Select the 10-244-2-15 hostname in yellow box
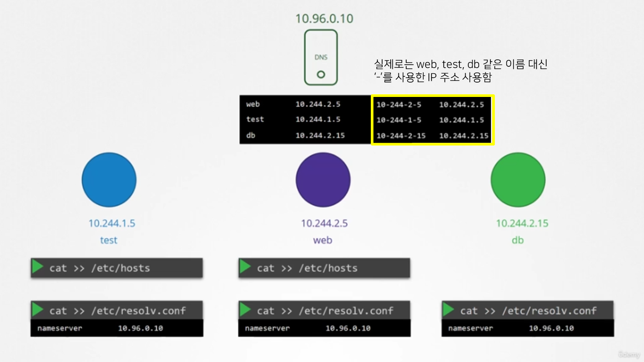 401,136
